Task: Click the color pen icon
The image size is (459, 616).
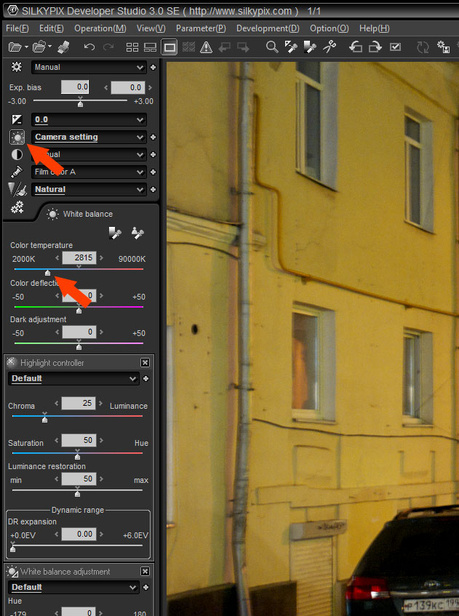Action: 17,172
